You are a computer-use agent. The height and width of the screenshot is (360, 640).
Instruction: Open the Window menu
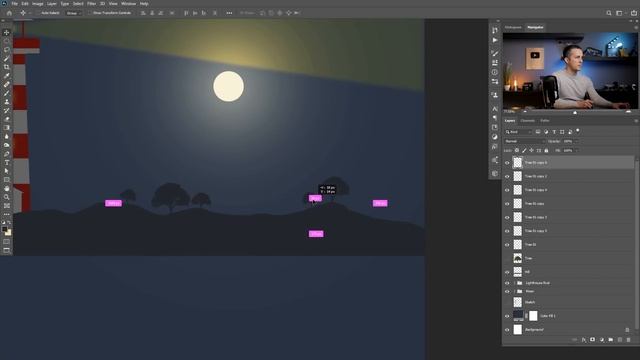click(128, 4)
